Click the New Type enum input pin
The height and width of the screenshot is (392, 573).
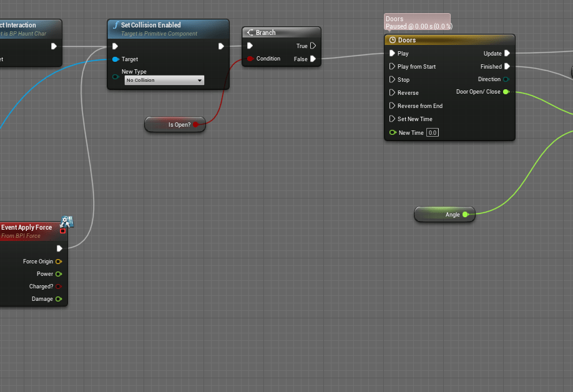click(x=115, y=77)
